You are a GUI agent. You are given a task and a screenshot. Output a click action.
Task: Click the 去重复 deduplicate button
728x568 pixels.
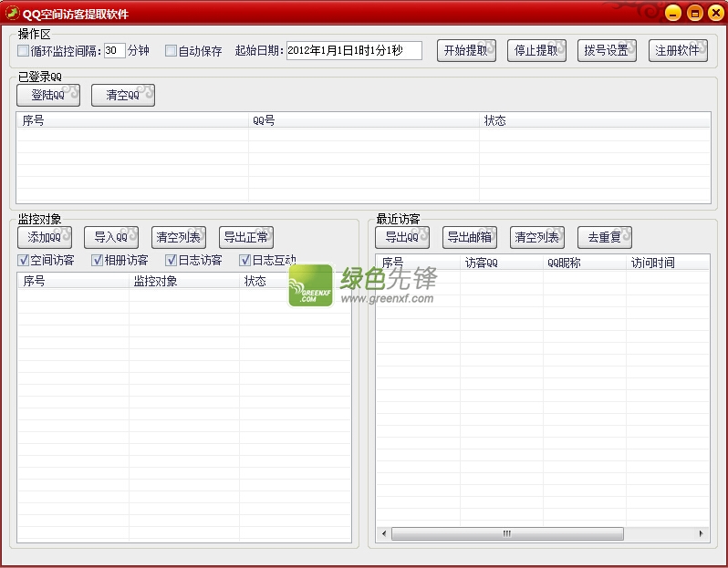pyautogui.click(x=605, y=238)
